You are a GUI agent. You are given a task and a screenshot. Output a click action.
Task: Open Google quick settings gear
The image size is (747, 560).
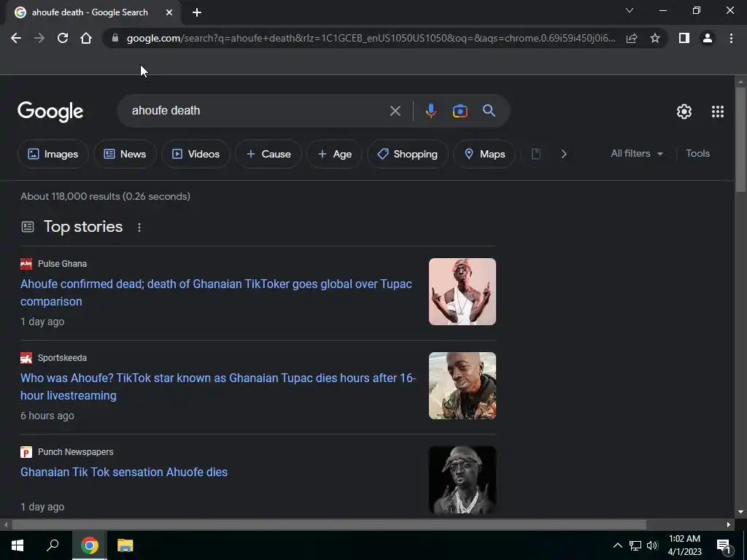tap(684, 112)
